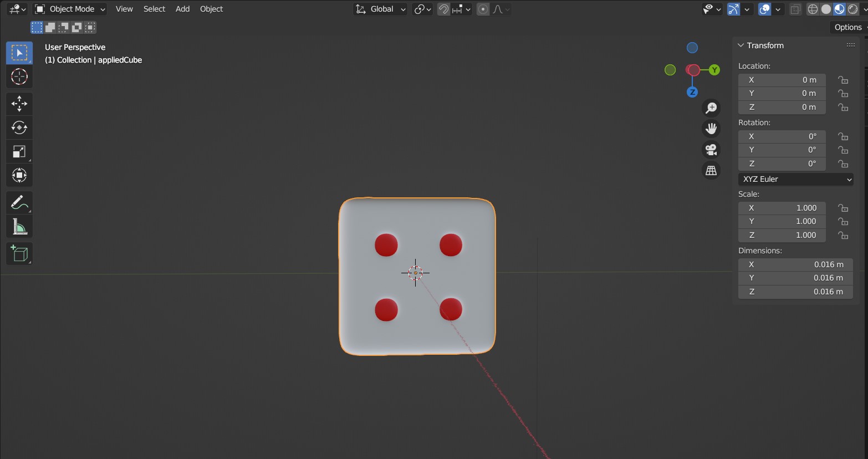The width and height of the screenshot is (868, 459).
Task: Select the Annotate tool
Action: pyautogui.click(x=19, y=202)
